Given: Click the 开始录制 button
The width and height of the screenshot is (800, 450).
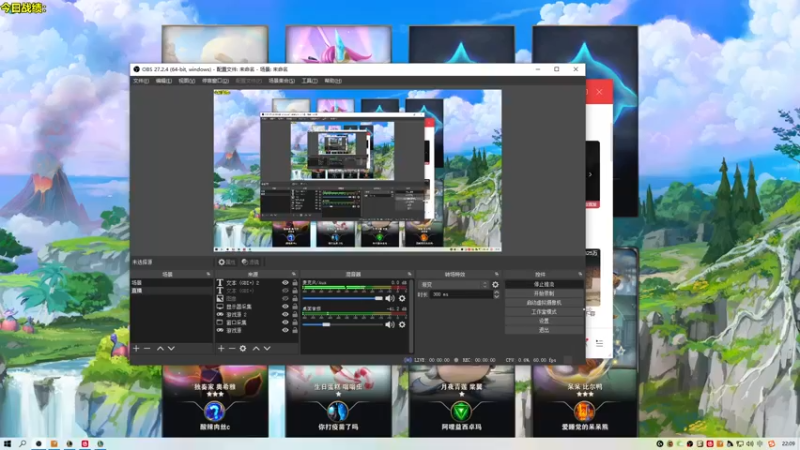Looking at the screenshot, I should coord(544,293).
